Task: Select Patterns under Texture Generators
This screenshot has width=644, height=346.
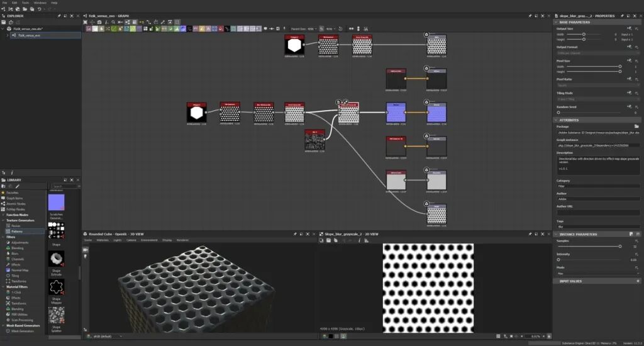Action: point(17,232)
